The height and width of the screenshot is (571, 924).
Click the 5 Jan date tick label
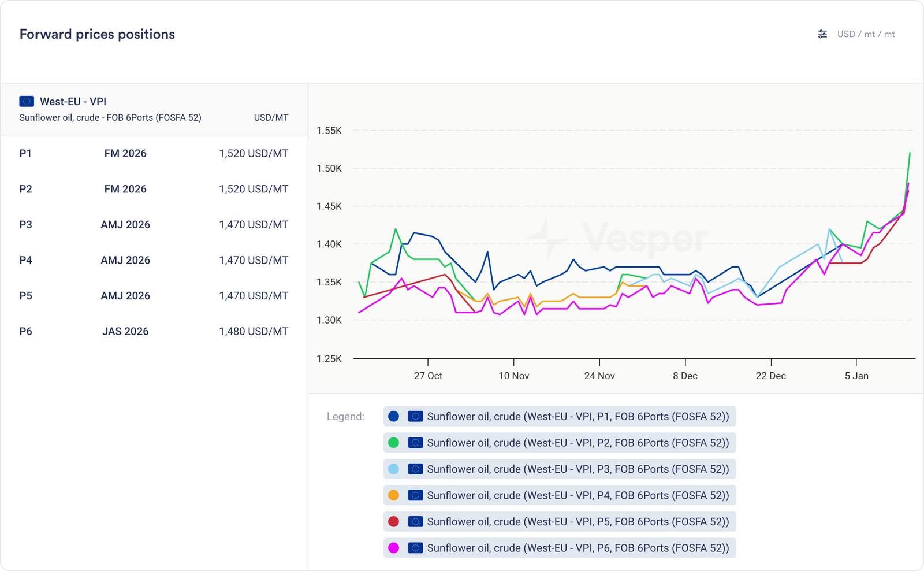click(x=856, y=376)
